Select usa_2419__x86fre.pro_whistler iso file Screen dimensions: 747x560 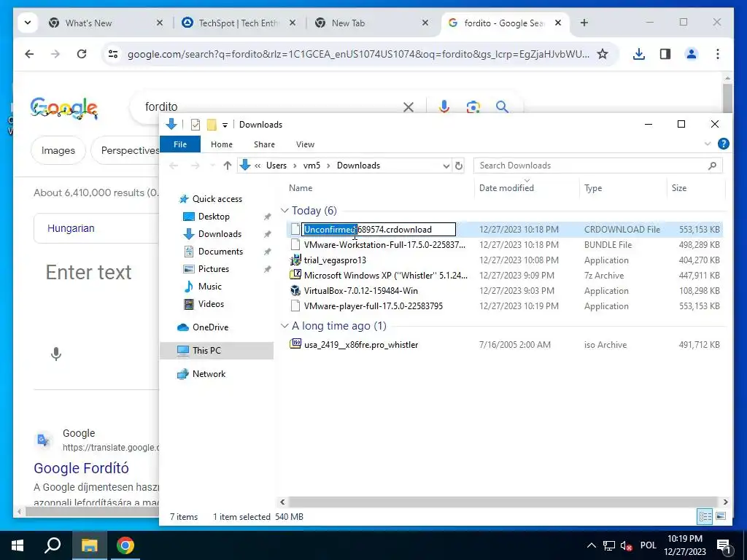(360, 345)
